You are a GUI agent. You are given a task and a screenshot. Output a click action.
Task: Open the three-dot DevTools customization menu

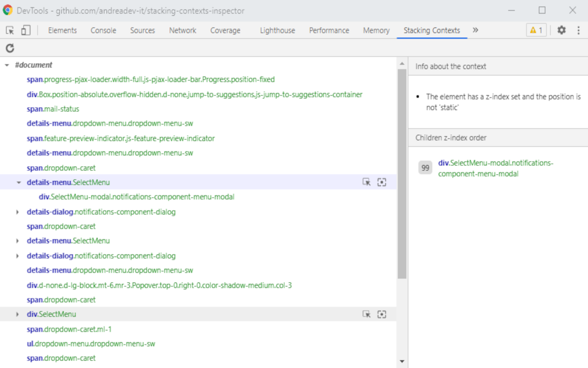click(578, 30)
